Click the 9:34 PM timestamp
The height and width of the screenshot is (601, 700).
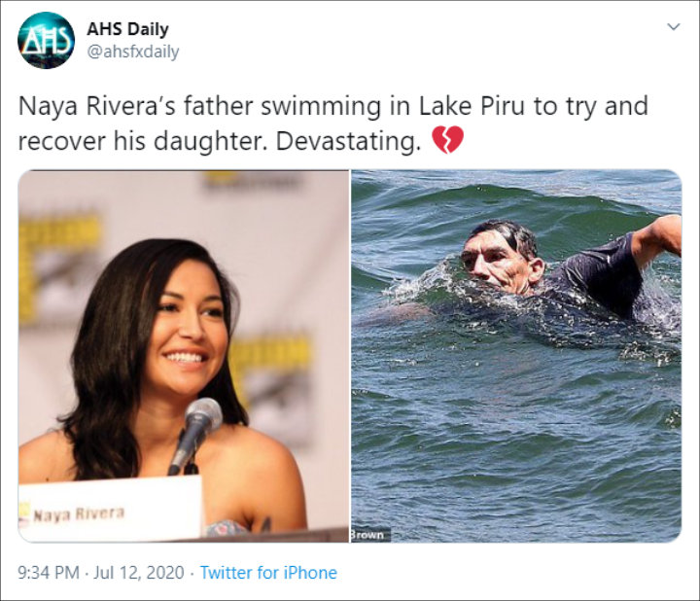[49, 573]
